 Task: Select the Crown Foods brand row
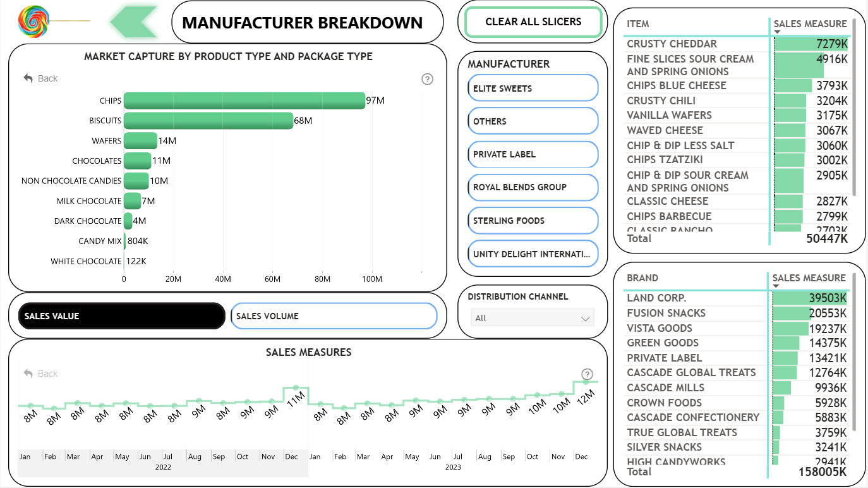pos(737,403)
